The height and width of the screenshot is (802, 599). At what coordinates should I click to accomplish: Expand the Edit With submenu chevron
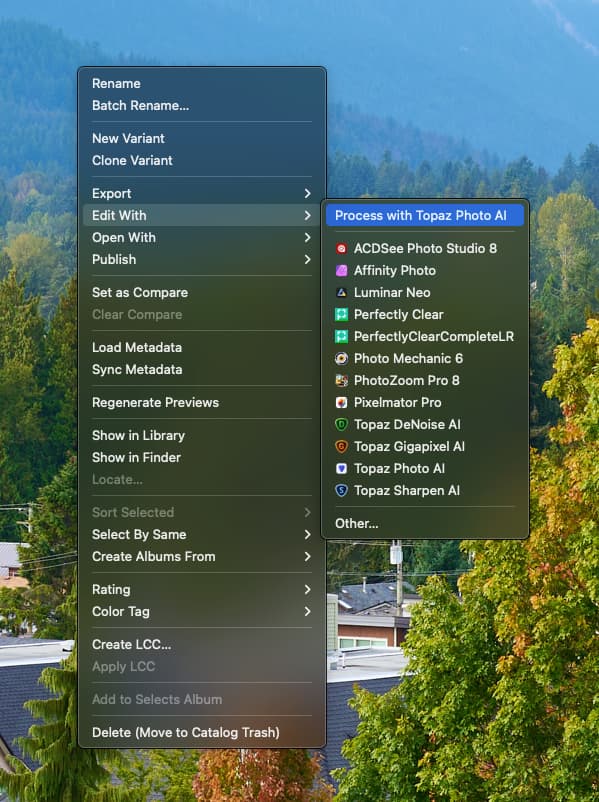point(307,215)
